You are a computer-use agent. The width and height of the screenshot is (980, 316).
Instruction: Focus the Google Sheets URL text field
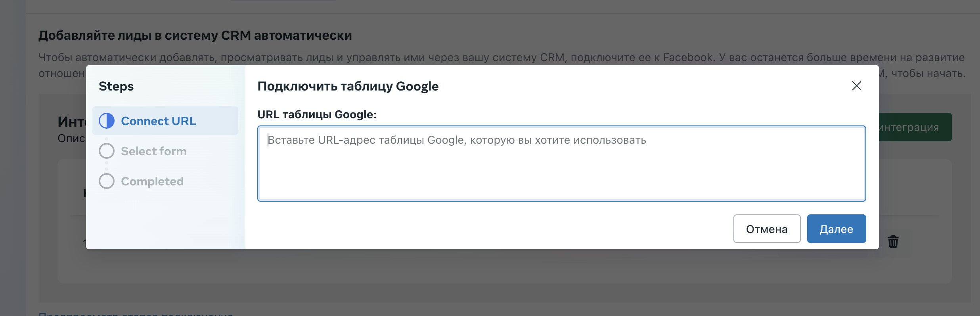(x=561, y=164)
